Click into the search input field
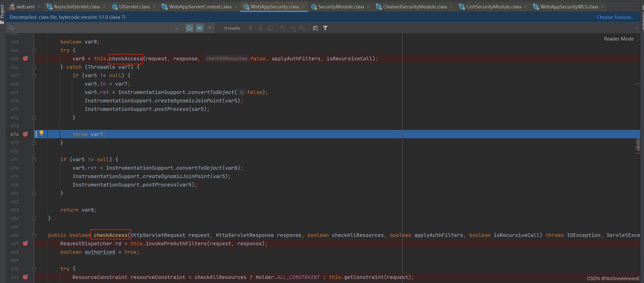Image resolution: width=644 pixels, height=283 pixels. 94,28
